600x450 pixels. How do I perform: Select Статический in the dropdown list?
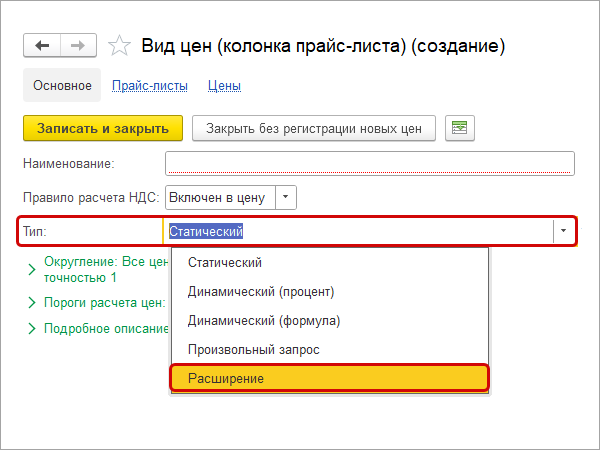pos(225,263)
